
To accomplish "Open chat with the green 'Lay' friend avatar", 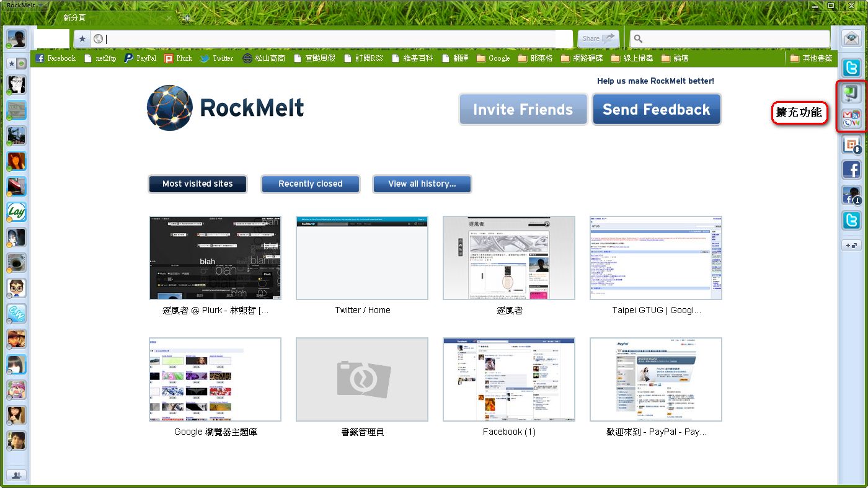I will click(16, 212).
